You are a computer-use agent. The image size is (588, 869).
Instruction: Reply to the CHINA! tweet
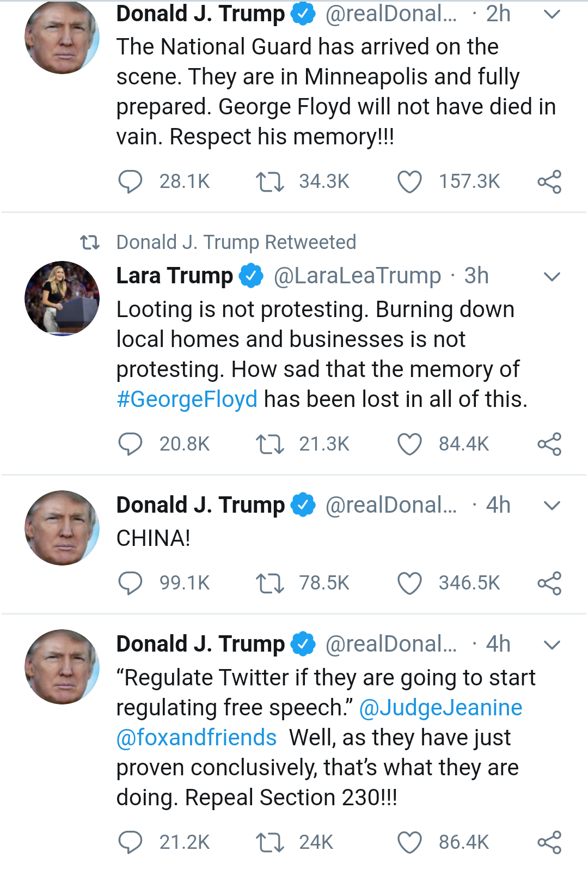pos(130,583)
